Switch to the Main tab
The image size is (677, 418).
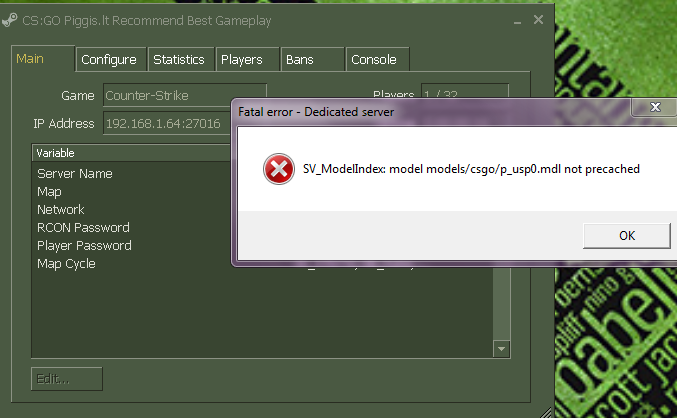(43, 58)
